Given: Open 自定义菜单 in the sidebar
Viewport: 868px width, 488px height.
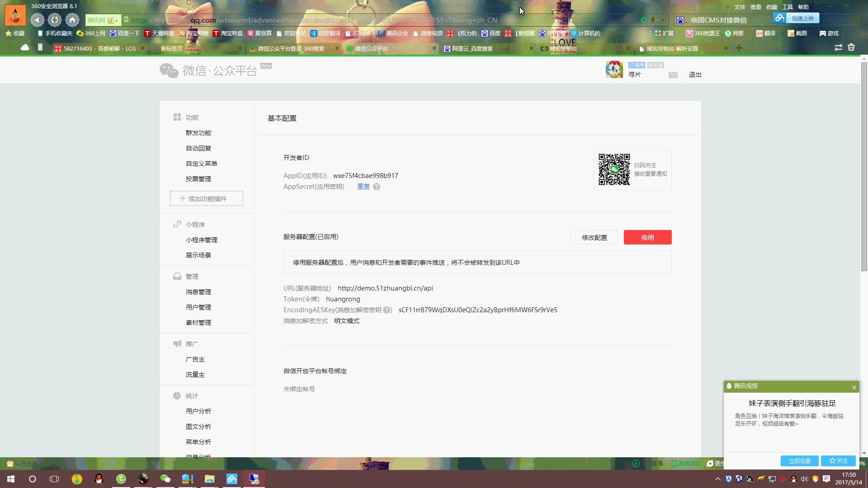Looking at the screenshot, I should pos(202,164).
